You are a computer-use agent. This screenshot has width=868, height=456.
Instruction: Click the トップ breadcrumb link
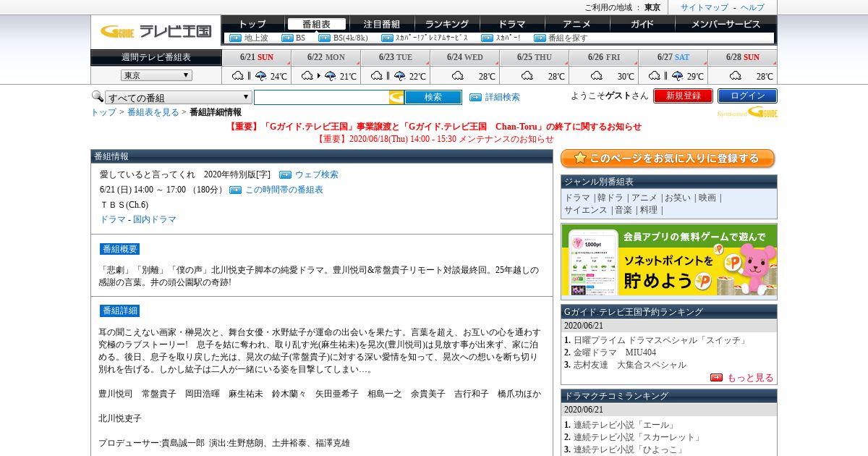103,112
